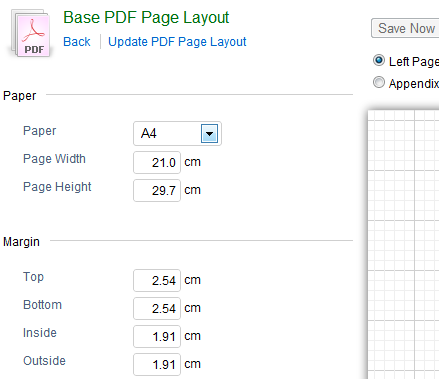Select the A4 paper combo box
Screen dimensions: 439x379
177,134
